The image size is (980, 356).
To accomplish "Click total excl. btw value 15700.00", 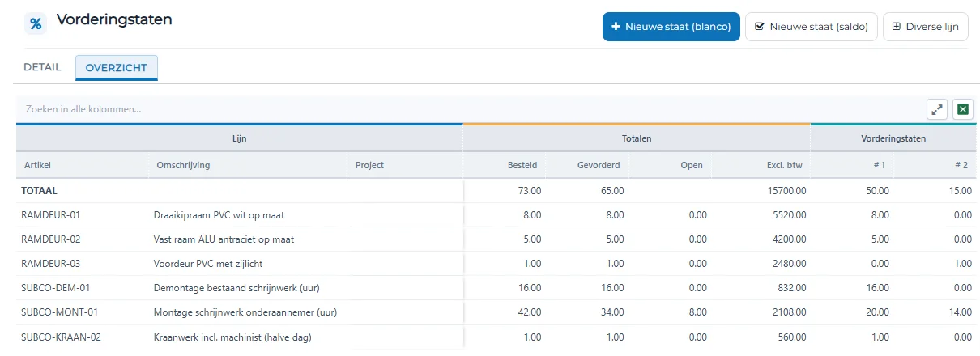I will tap(787, 191).
